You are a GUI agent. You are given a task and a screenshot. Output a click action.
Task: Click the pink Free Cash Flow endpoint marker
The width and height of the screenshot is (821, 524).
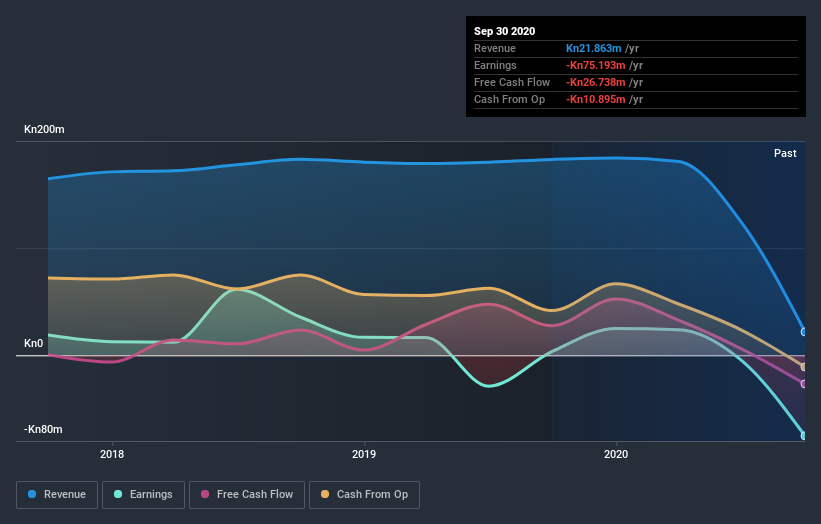[x=804, y=384]
